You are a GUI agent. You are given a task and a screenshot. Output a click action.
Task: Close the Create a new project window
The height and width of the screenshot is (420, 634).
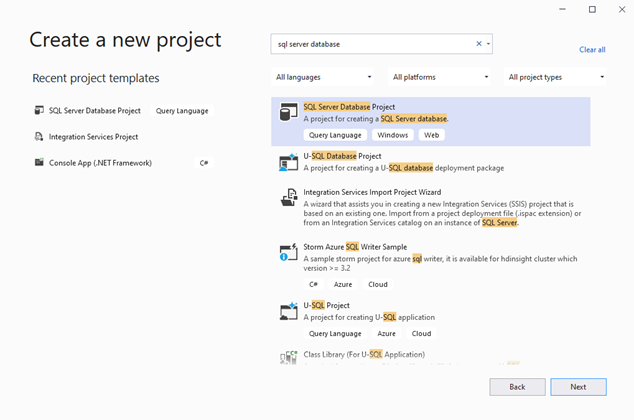coord(622,9)
